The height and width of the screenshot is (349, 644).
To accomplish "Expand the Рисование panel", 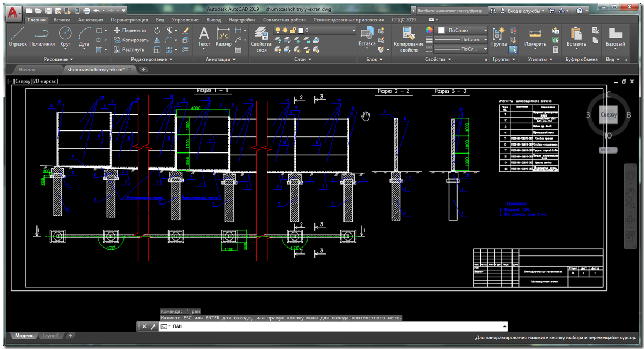I will point(58,59).
